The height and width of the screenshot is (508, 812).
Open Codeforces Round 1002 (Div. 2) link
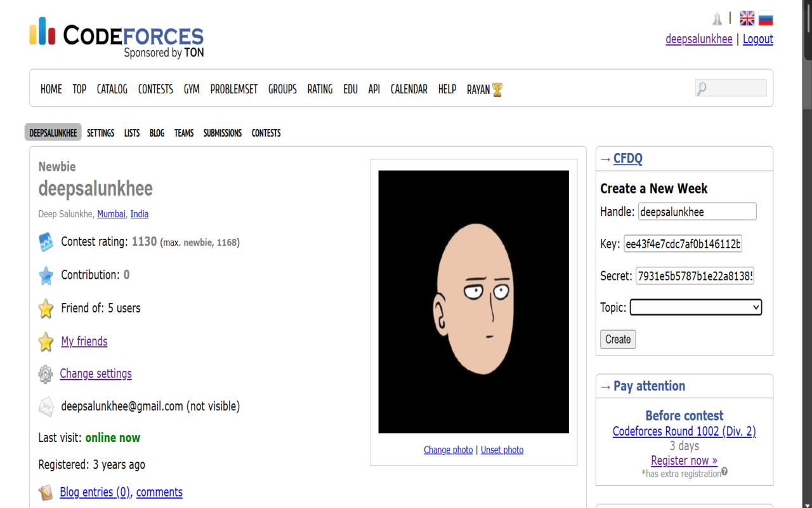(x=684, y=432)
